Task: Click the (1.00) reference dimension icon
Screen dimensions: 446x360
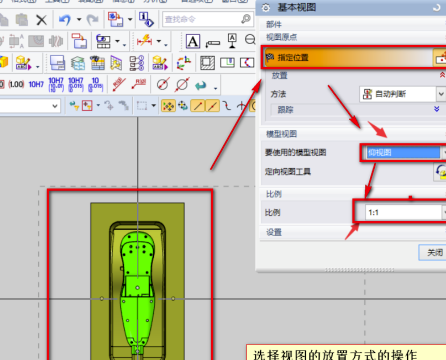Action: 16,84
